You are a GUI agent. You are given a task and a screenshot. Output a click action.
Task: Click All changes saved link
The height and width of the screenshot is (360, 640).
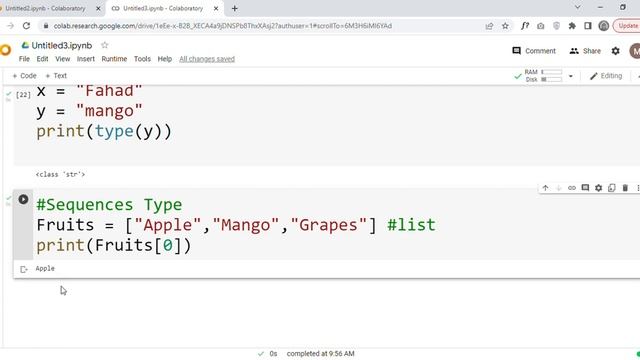(207, 59)
